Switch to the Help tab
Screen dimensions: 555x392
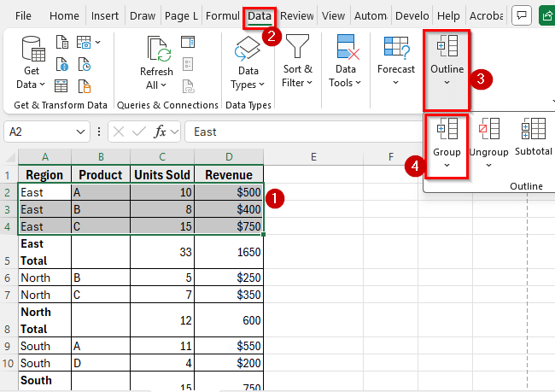click(x=448, y=16)
